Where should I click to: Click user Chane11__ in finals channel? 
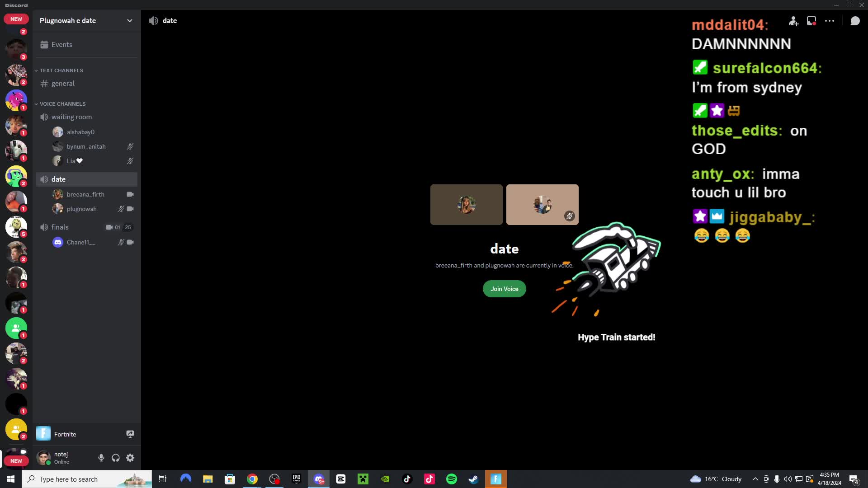(81, 242)
